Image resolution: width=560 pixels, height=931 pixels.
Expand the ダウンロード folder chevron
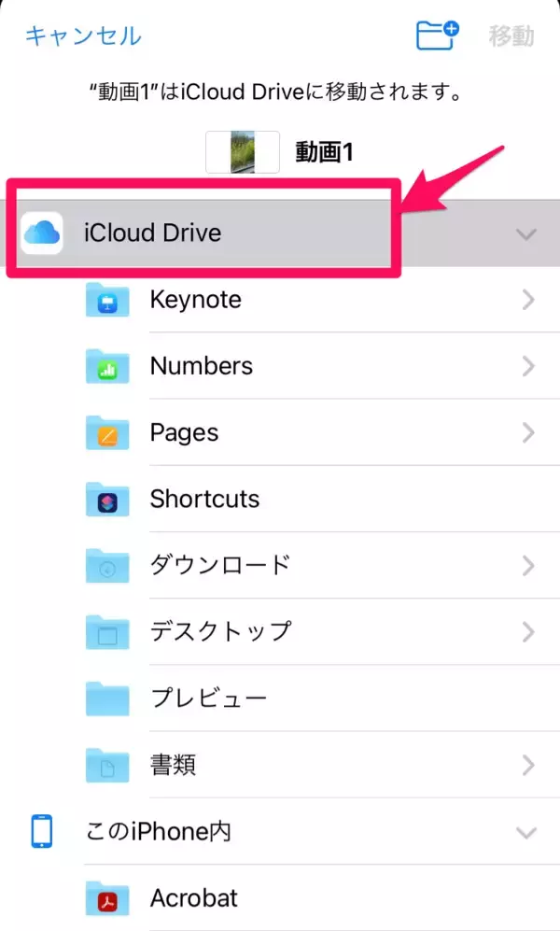528,566
